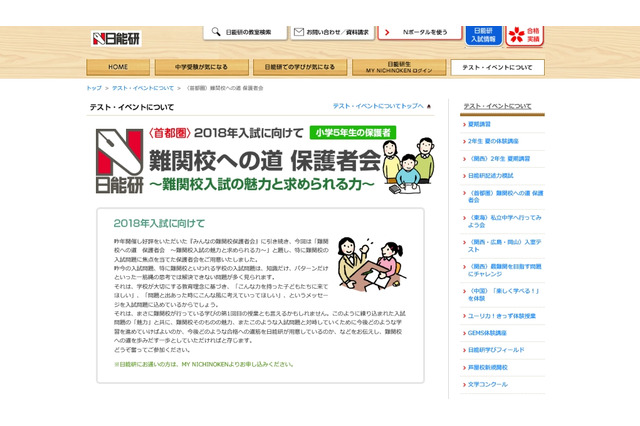Open 2年生 夏の体験講座 sidebar link

[x=493, y=141]
